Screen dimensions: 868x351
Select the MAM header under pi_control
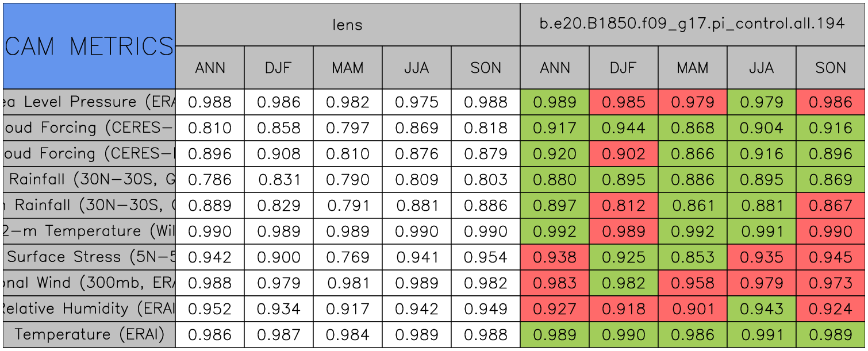pyautogui.click(x=692, y=68)
